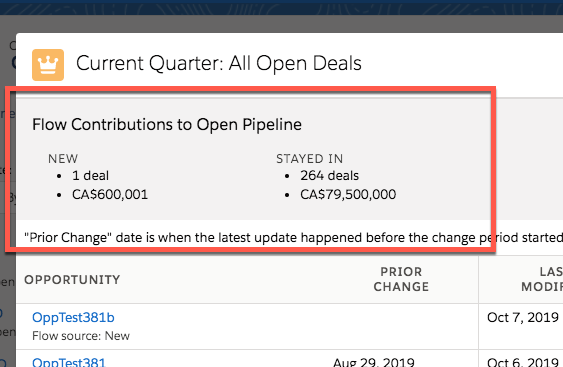Select the CA$600,001 amount

(x=110, y=194)
